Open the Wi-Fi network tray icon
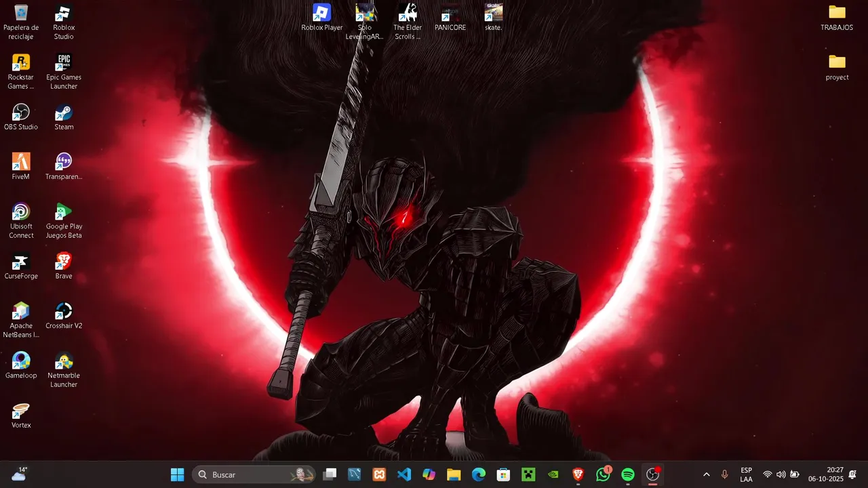 (768, 474)
